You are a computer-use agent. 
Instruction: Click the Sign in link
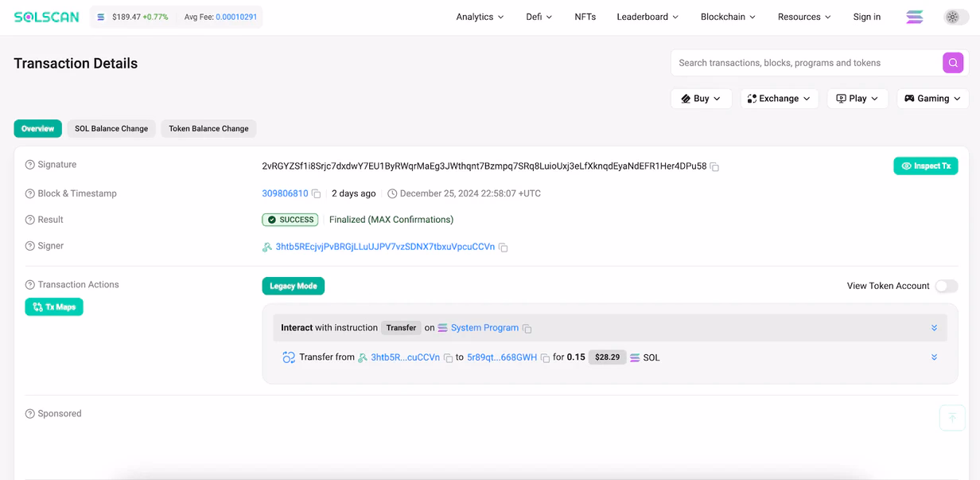(x=866, y=17)
